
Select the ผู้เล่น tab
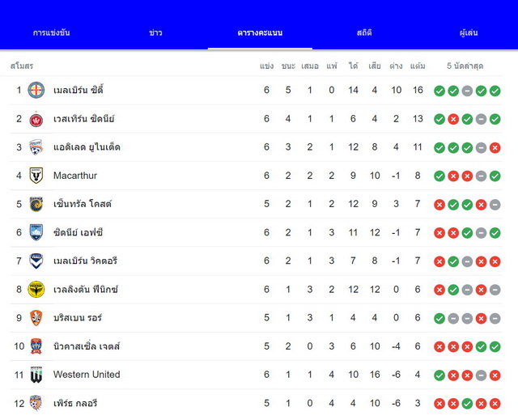pos(469,32)
